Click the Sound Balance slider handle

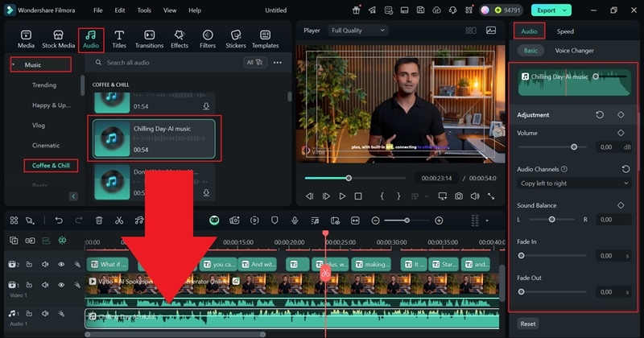[x=551, y=220]
